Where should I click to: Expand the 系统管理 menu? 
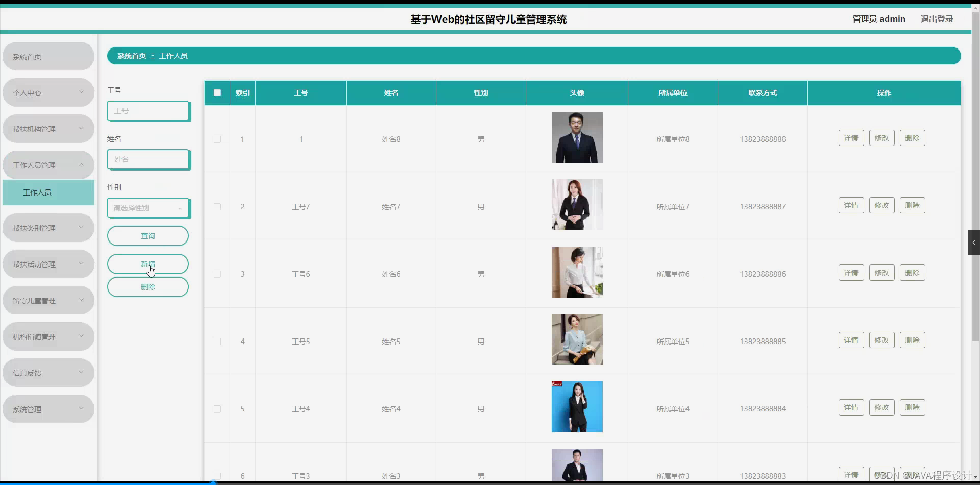[x=48, y=408]
